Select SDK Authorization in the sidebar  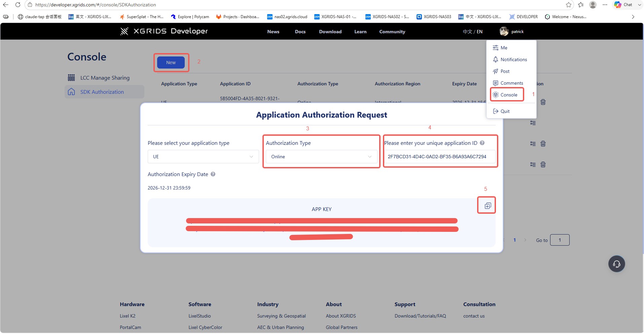pyautogui.click(x=104, y=92)
